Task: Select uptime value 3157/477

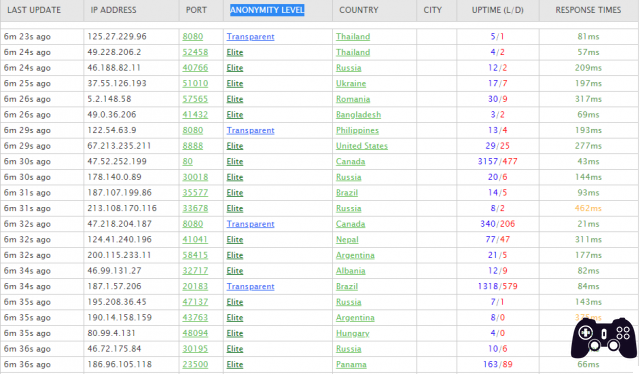Action: click(x=498, y=161)
